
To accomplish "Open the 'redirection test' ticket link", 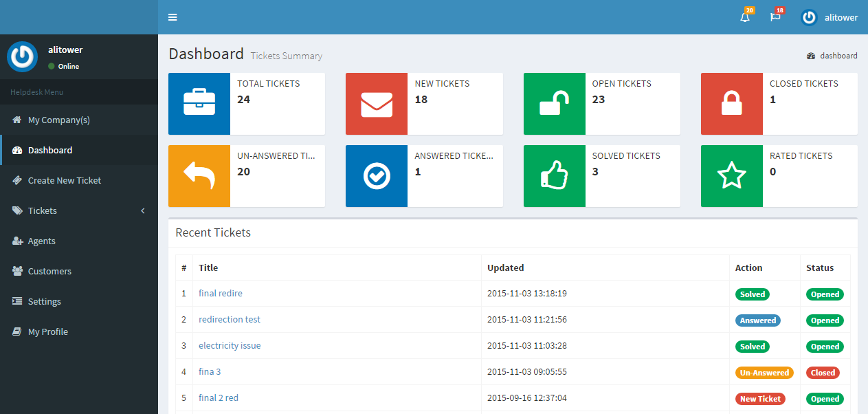I will 229,319.
